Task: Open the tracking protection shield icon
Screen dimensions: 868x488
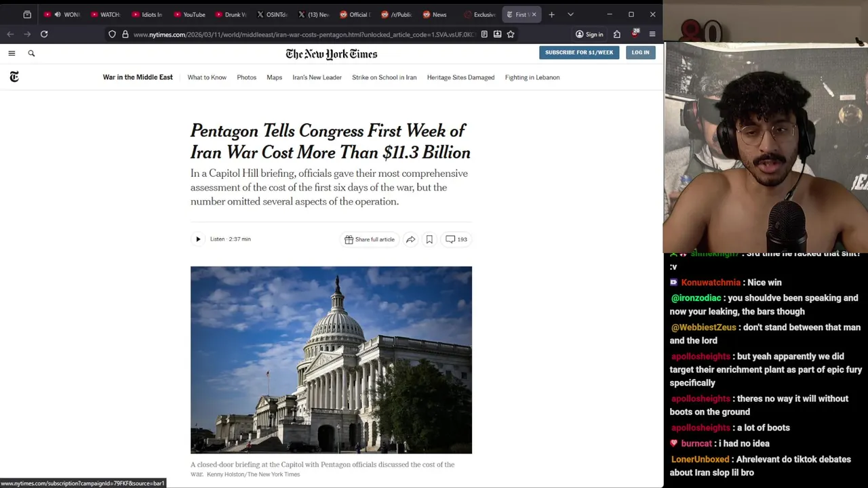Action: 112,34
